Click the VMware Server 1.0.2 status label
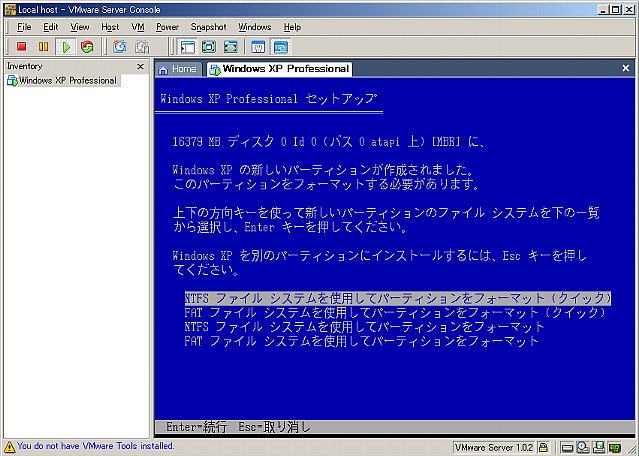 click(x=494, y=447)
